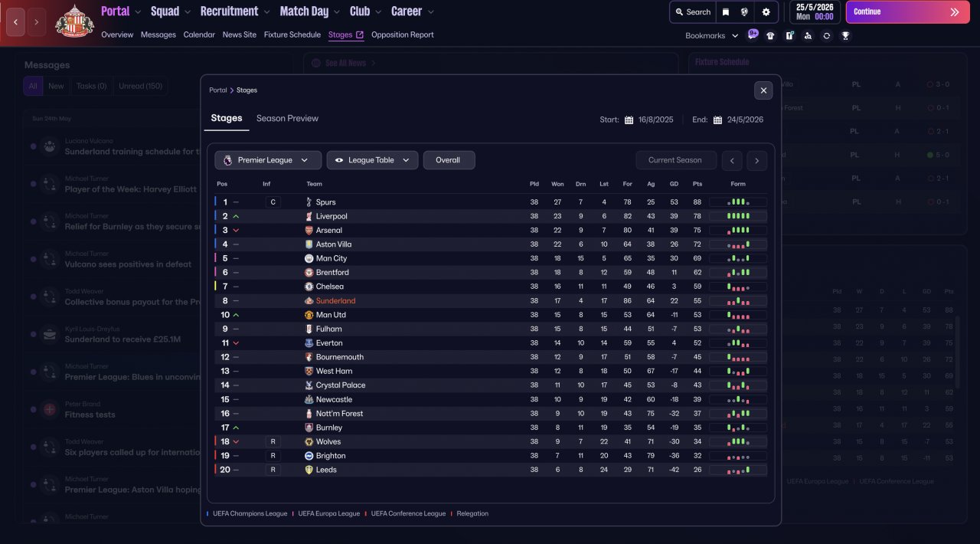980x544 pixels.
Task: Open the Premier League competition dropdown
Action: point(268,160)
